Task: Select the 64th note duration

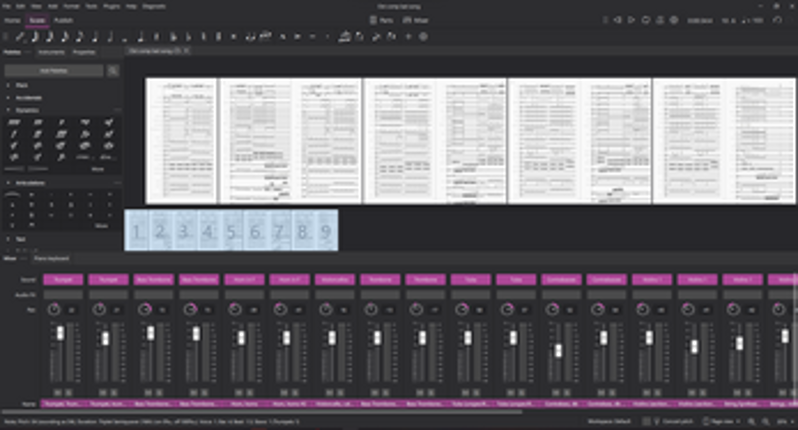Action: click(x=35, y=37)
